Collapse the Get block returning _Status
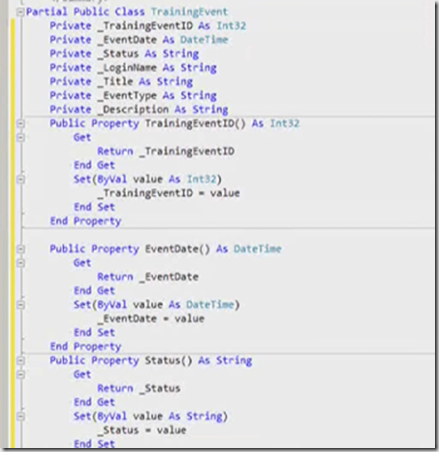The image size is (439, 452). click(x=20, y=375)
